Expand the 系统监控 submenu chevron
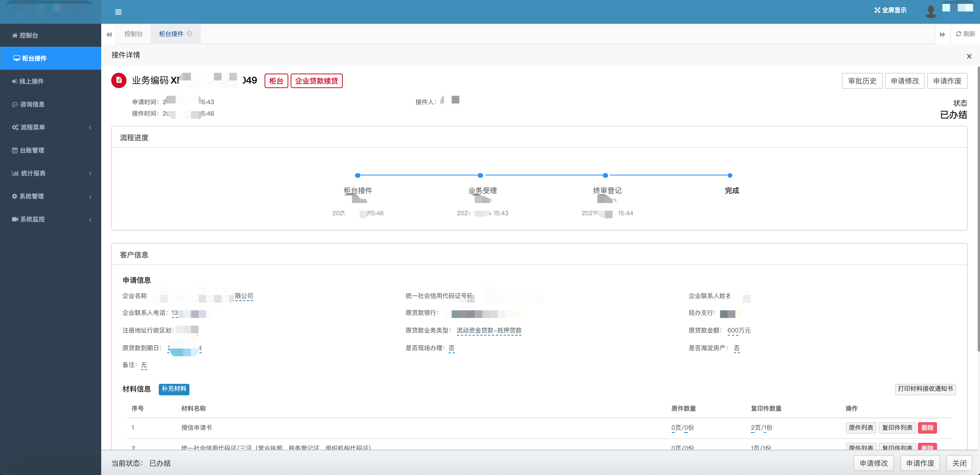 (x=90, y=220)
